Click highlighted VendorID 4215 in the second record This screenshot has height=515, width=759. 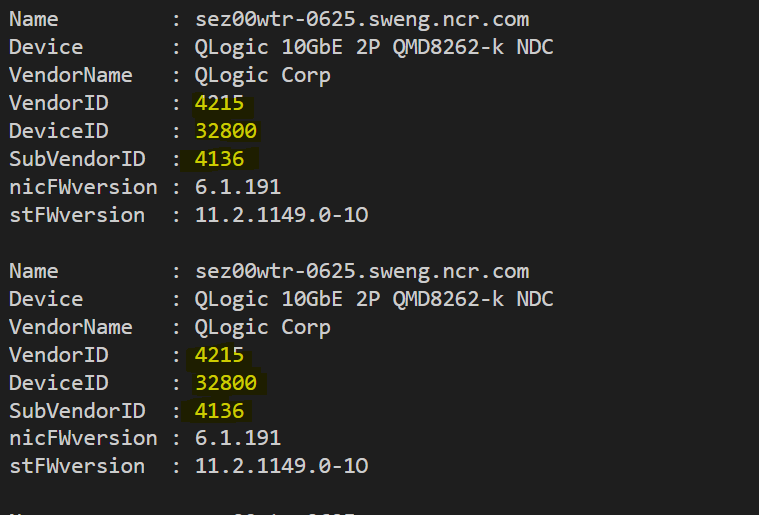click(x=219, y=355)
